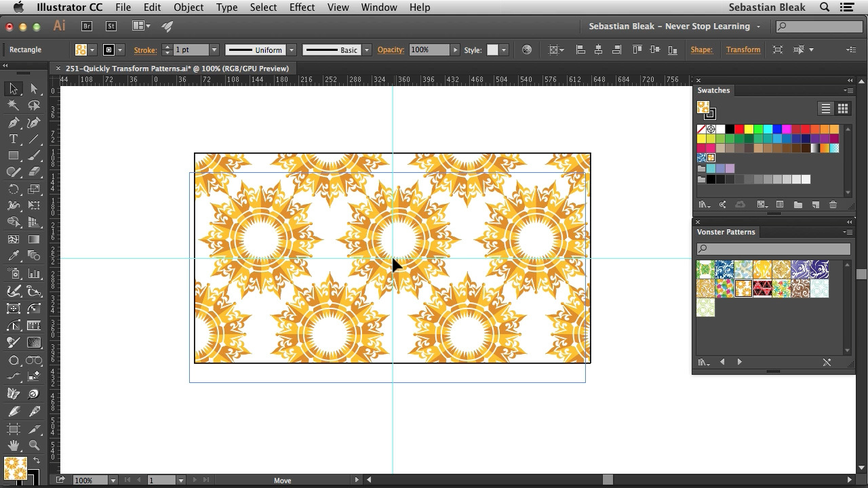The height and width of the screenshot is (488, 868).
Task: Expand the stroke weight dropdown
Action: (214, 49)
